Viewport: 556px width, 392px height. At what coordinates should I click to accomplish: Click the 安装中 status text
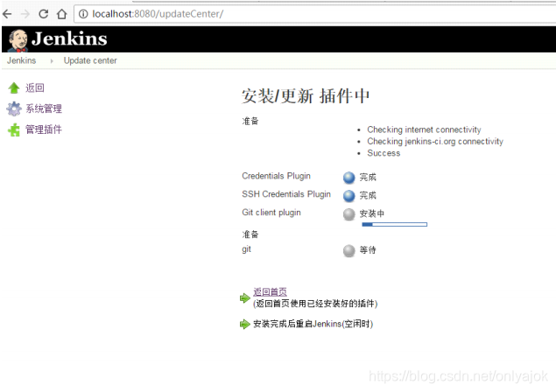pos(371,213)
